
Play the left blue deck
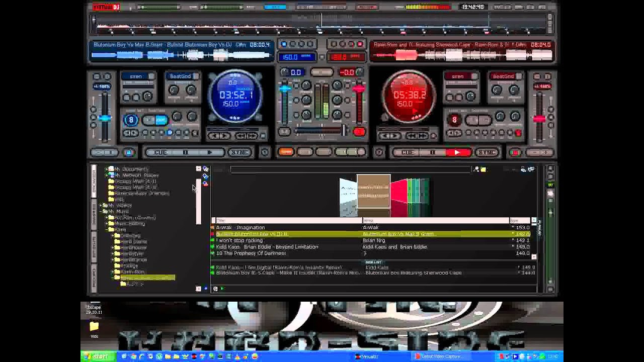point(210,152)
